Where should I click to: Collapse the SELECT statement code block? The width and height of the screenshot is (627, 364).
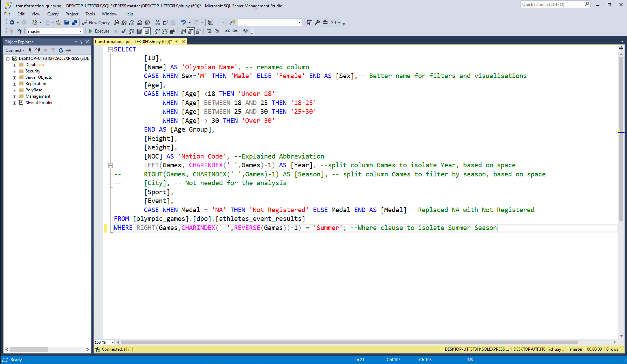click(x=110, y=49)
